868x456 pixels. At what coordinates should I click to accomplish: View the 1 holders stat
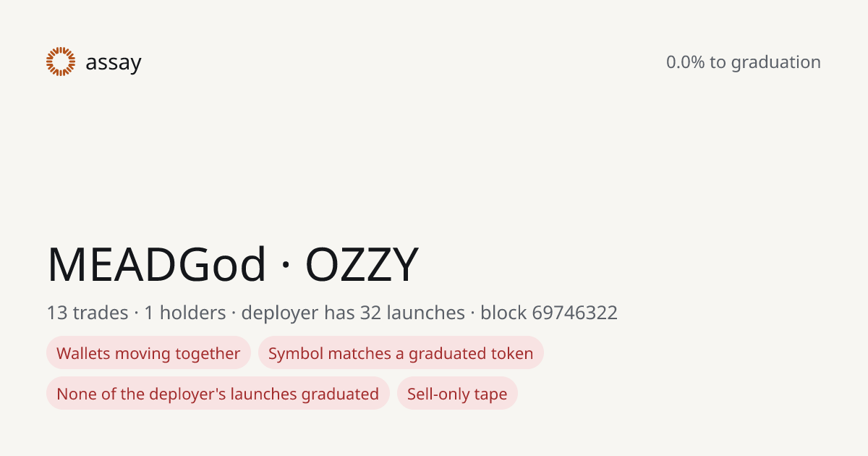[184, 313]
